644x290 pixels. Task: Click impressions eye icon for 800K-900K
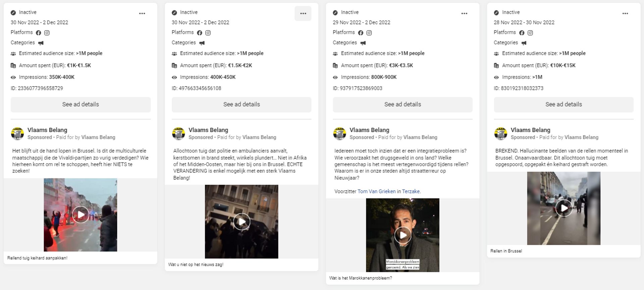pyautogui.click(x=335, y=77)
